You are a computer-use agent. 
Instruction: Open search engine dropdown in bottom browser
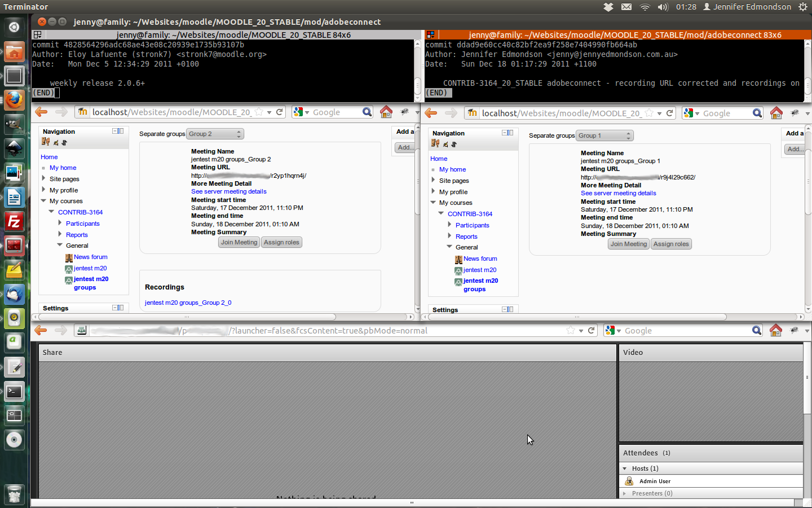[619, 331]
